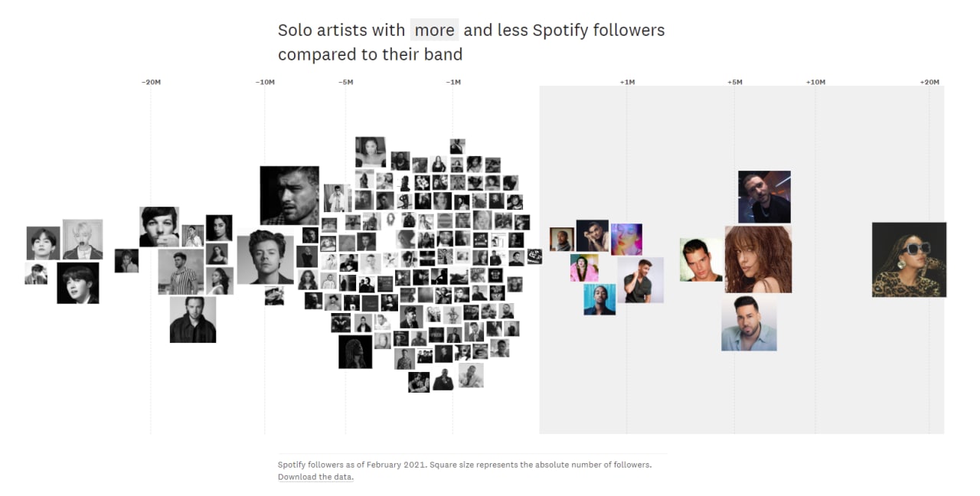
Task: Select the large sunglasses woman in leopard print
Action: pyautogui.click(x=910, y=259)
